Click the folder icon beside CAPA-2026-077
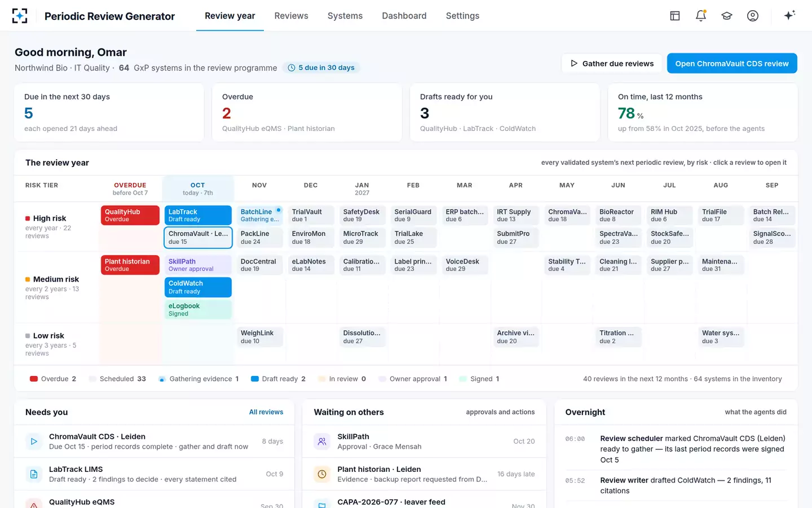The width and height of the screenshot is (812, 508). [322, 504]
